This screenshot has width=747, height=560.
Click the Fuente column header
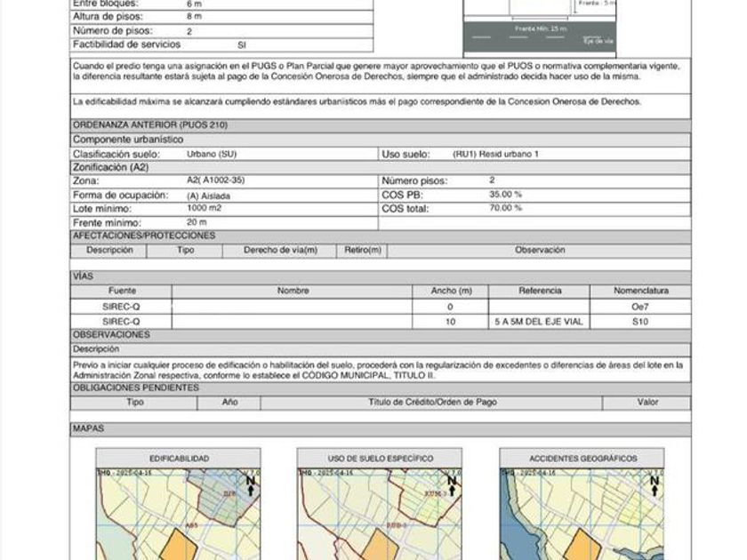(122, 291)
